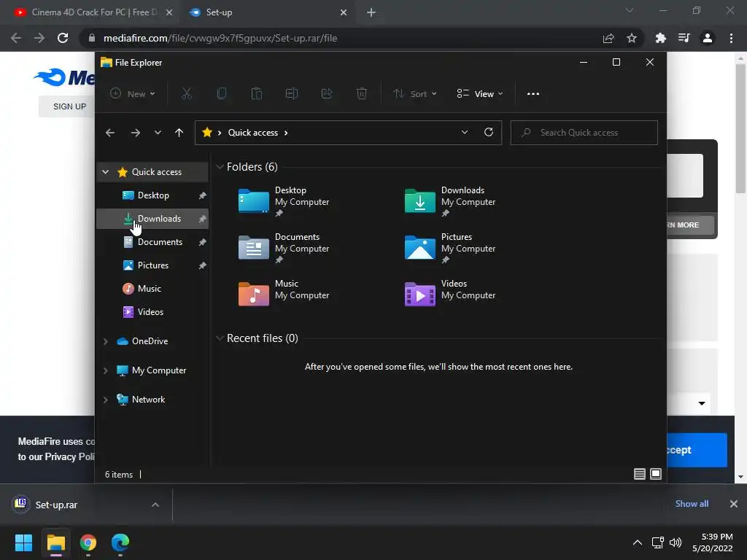The height and width of the screenshot is (560, 747).
Task: Click the Share icon in File Explorer toolbar
Action: click(327, 94)
